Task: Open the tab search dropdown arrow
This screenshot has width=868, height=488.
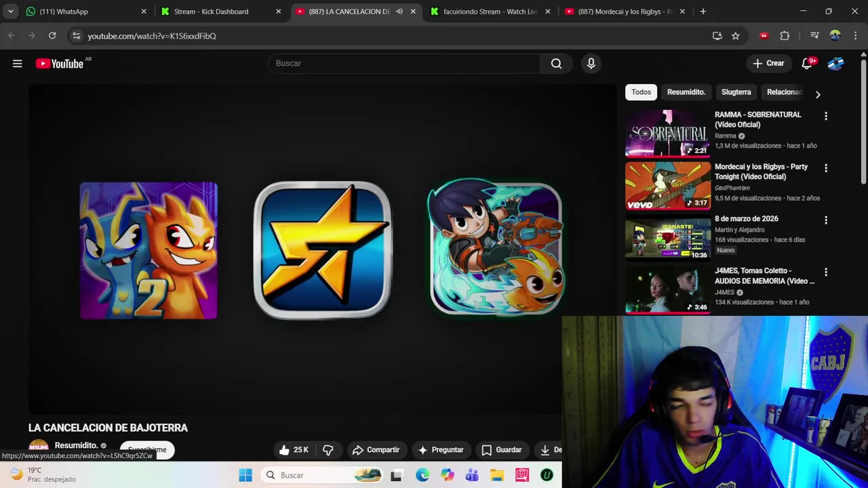Action: point(10,12)
